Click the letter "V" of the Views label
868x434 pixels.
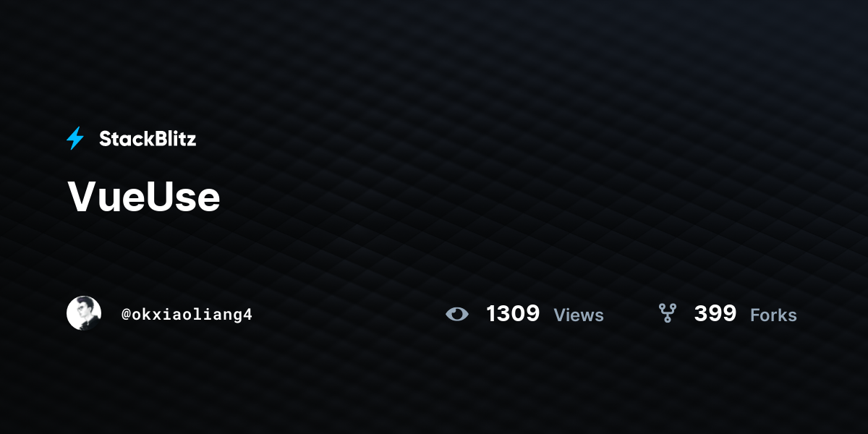pyautogui.click(x=560, y=315)
